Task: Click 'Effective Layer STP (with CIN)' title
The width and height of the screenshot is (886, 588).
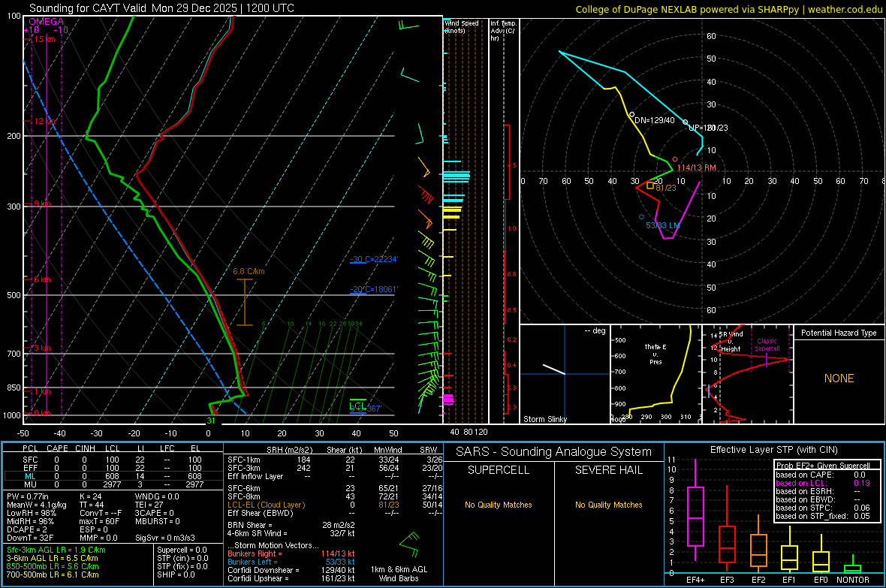Action: coord(773,450)
